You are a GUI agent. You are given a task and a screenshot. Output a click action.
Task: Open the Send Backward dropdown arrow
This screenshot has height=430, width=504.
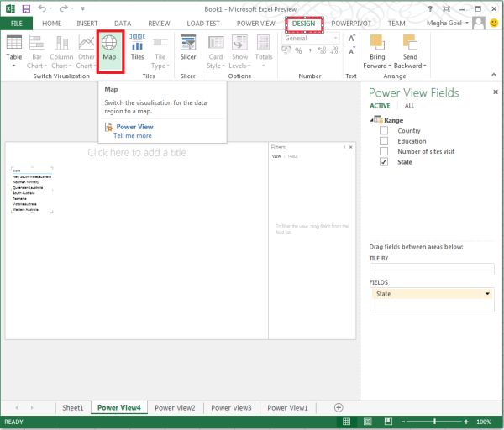point(424,66)
